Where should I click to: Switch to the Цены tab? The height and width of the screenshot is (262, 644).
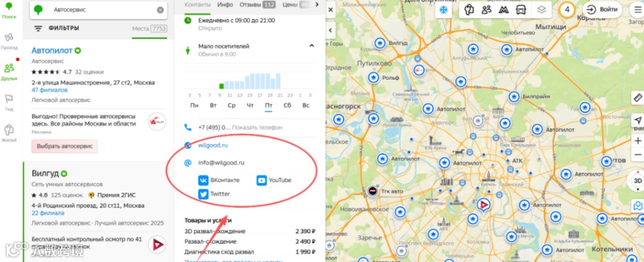pos(296,5)
